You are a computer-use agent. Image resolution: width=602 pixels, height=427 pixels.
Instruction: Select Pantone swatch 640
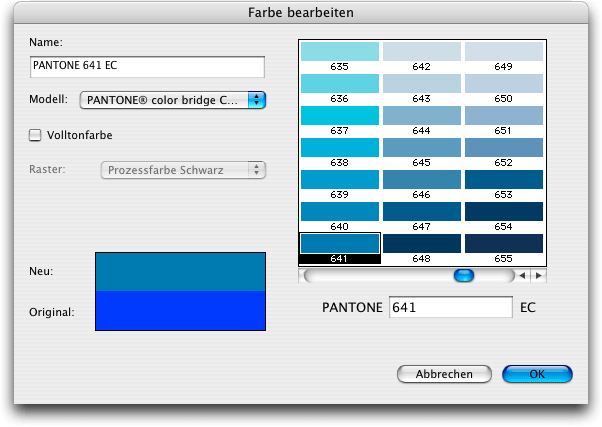[340, 211]
